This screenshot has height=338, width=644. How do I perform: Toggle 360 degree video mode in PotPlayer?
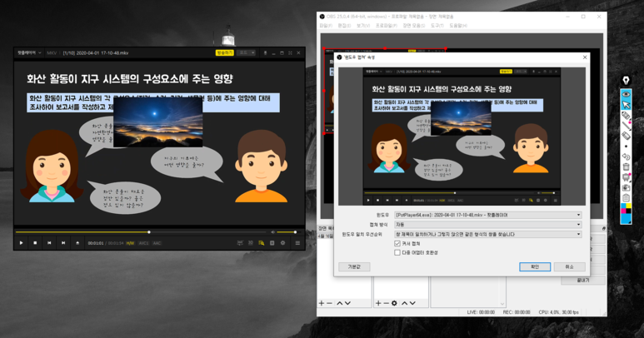coord(240,243)
